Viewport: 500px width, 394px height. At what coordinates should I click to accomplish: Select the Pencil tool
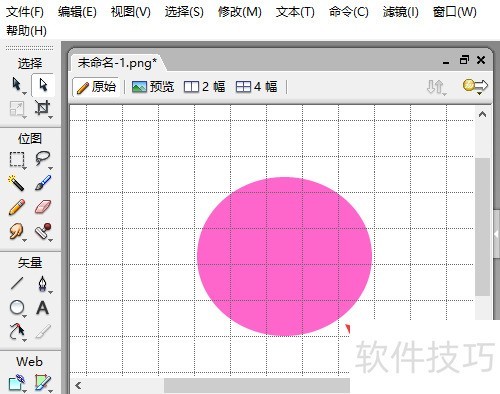(16, 207)
